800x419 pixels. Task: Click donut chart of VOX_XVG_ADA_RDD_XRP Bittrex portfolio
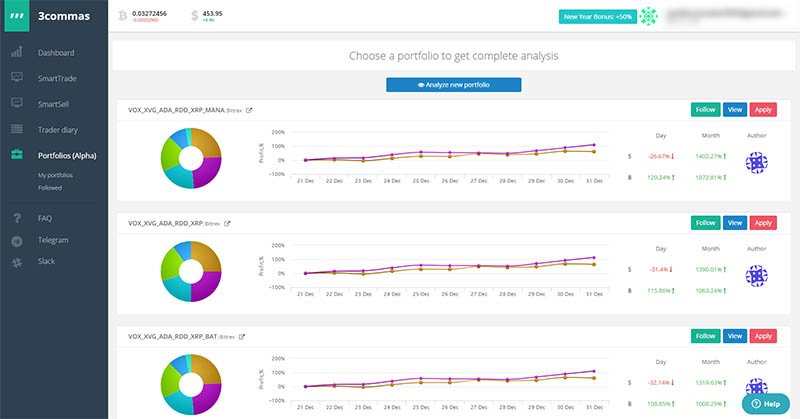(191, 272)
